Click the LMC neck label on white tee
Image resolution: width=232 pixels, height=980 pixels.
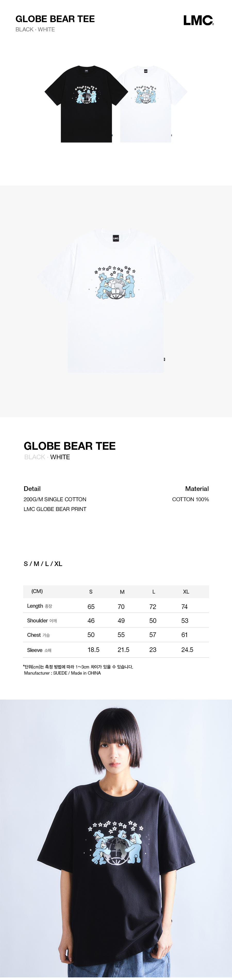click(116, 238)
